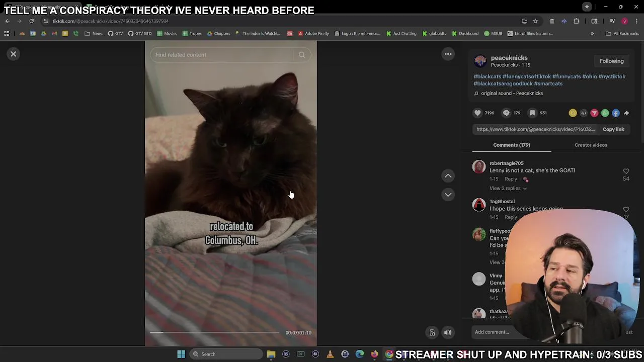Bookmark this page with star icon
Screen dimensions: 644x362
535,21
